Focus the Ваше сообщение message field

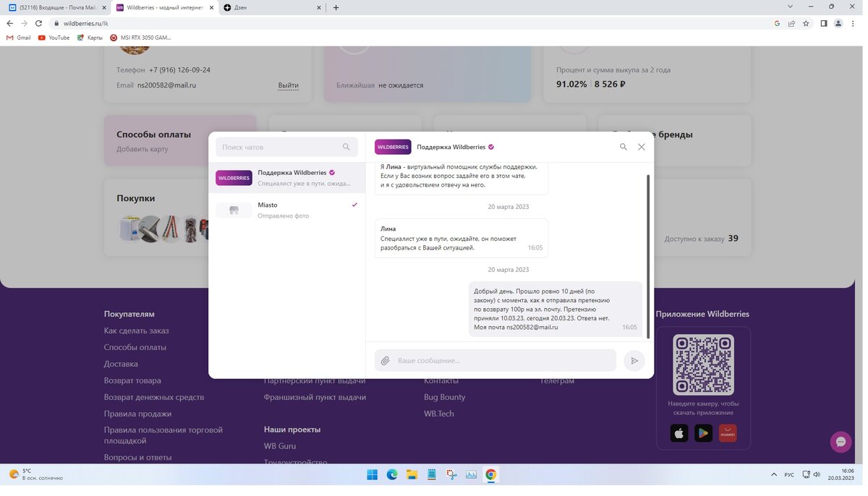tap(495, 360)
